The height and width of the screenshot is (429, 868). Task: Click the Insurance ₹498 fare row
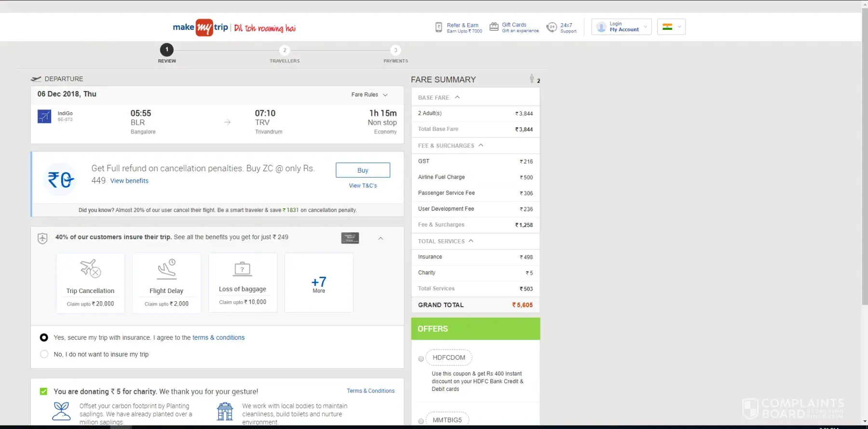pyautogui.click(x=475, y=257)
